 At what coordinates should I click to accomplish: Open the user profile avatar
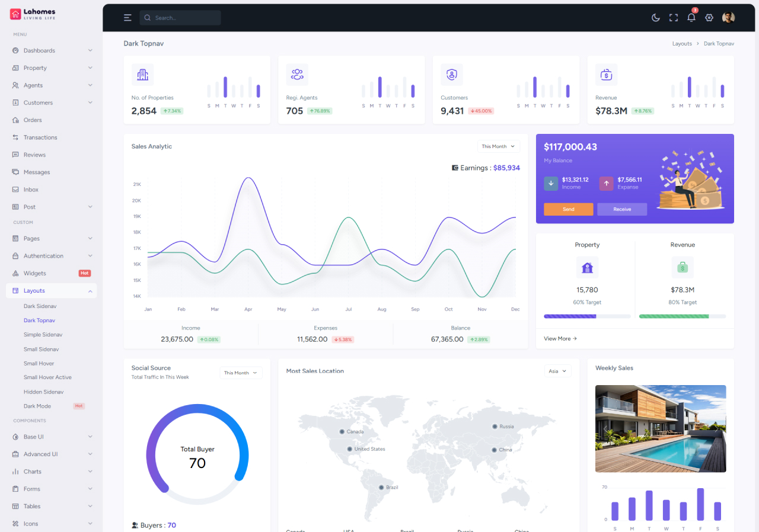pyautogui.click(x=729, y=18)
